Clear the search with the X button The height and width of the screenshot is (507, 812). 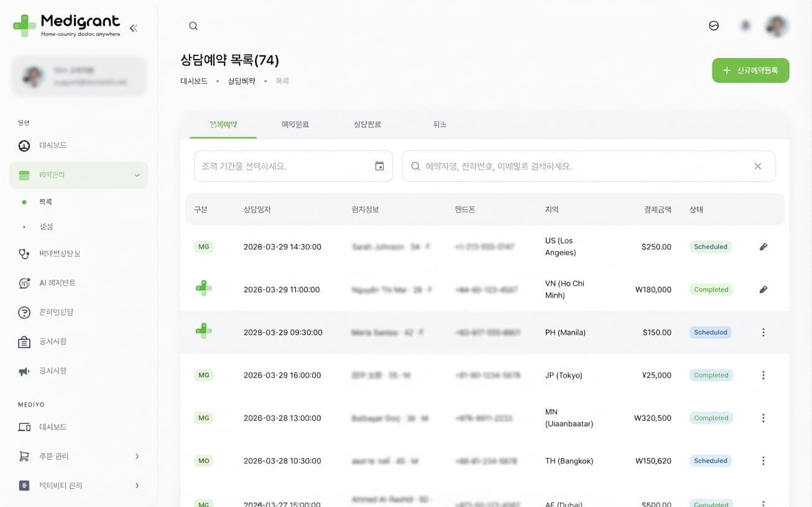[758, 166]
